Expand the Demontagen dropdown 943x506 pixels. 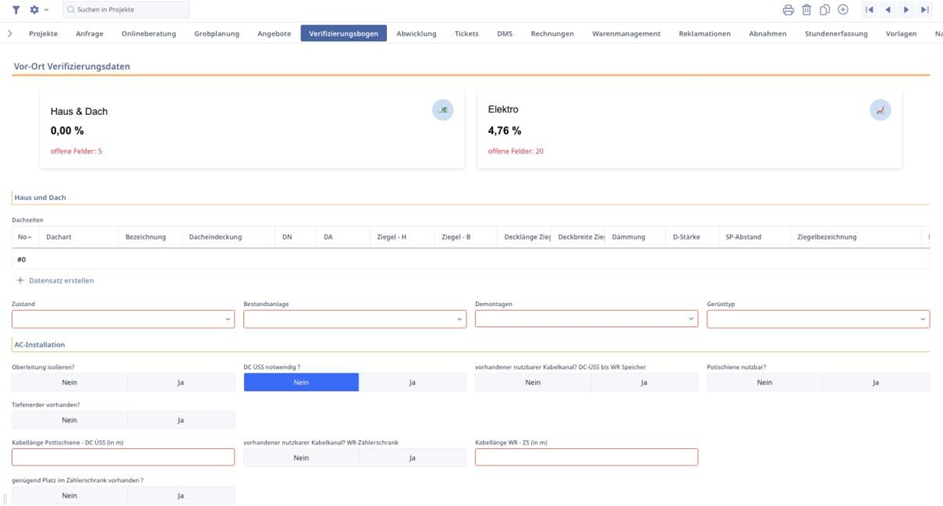(586, 319)
